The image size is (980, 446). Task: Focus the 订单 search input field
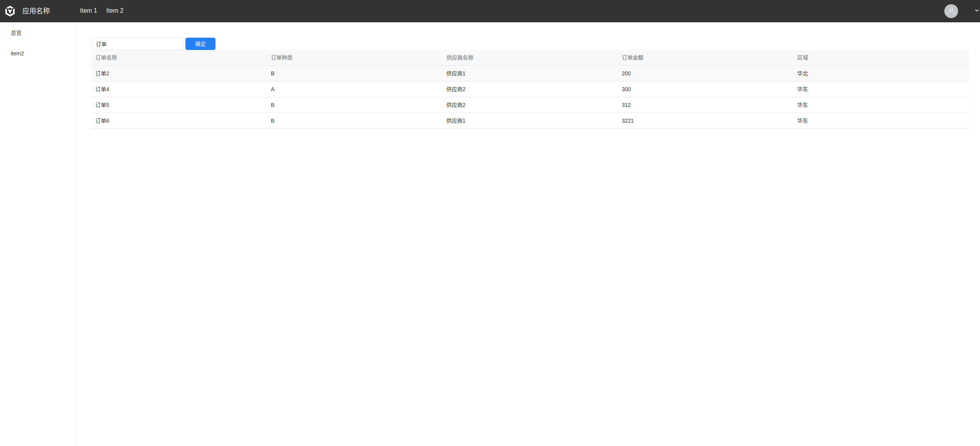pyautogui.click(x=138, y=44)
